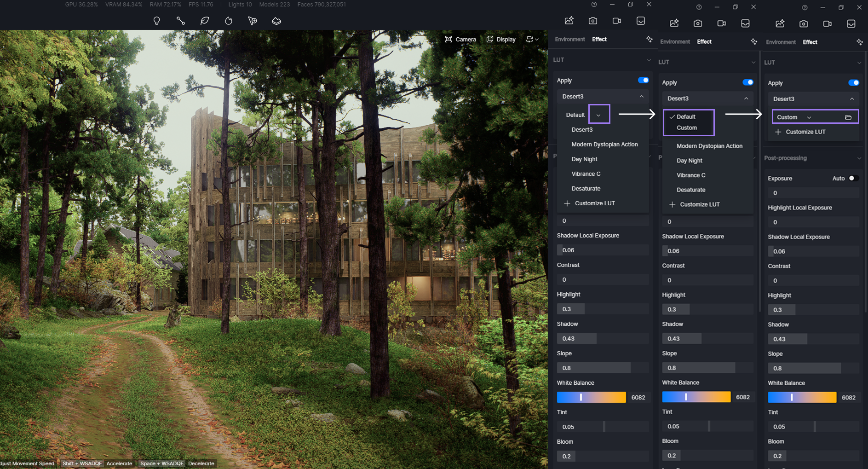The height and width of the screenshot is (469, 868).
Task: Click the sparkle icon beside Effect in the right panel
Action: [860, 42]
